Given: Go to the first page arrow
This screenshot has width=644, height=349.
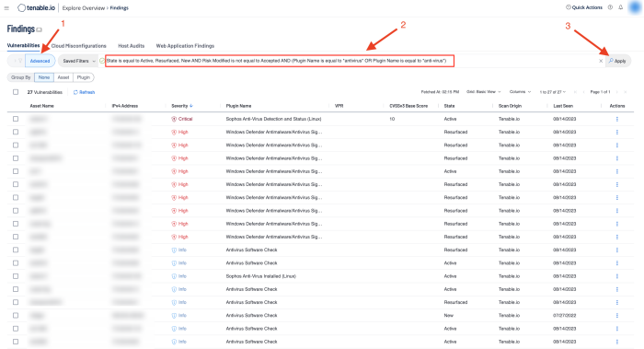Looking at the screenshot, I should pyautogui.click(x=575, y=92).
